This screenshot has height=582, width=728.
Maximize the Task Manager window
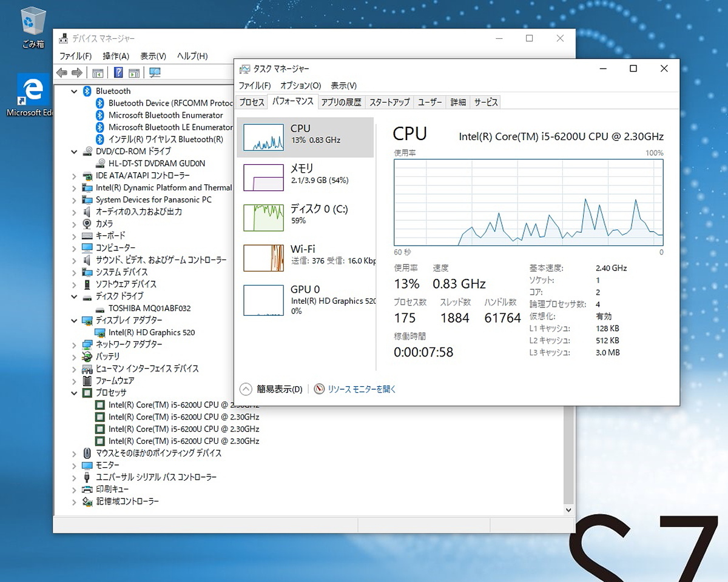(633, 69)
